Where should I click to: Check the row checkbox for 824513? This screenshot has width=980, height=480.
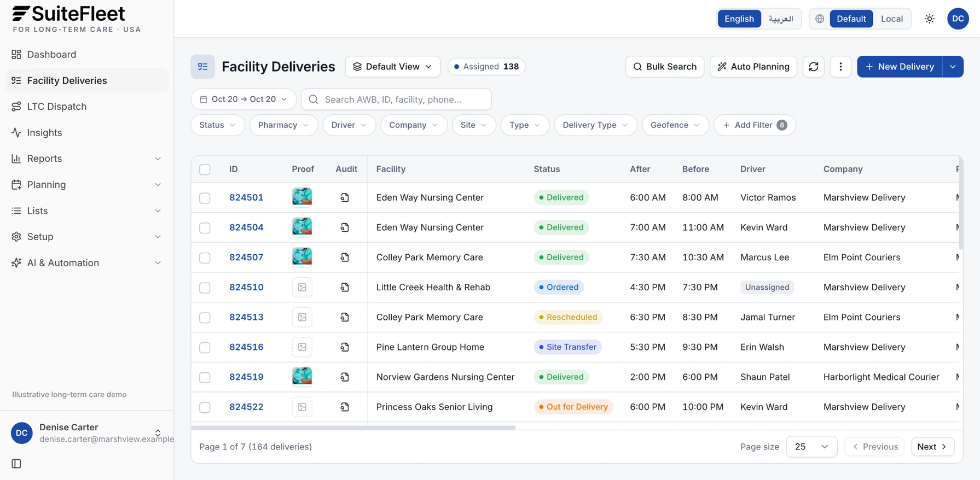(205, 318)
